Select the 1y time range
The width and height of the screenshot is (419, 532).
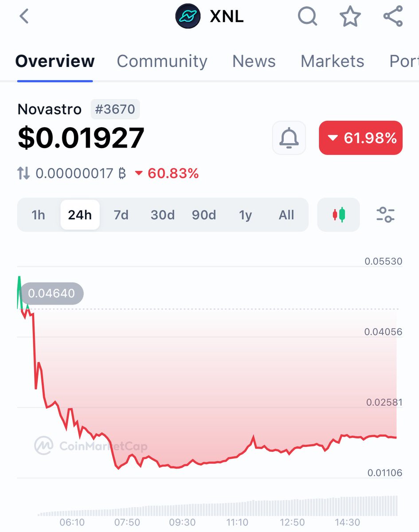click(245, 215)
